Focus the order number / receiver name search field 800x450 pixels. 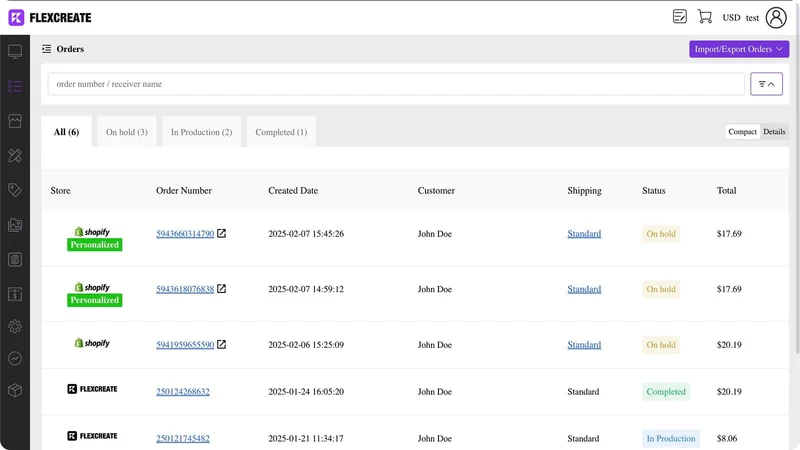[x=396, y=84]
